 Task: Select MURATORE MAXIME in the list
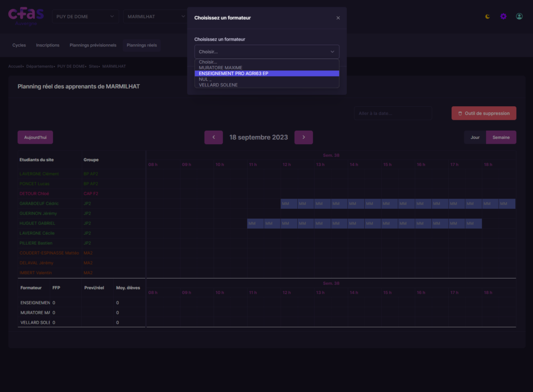click(x=267, y=68)
